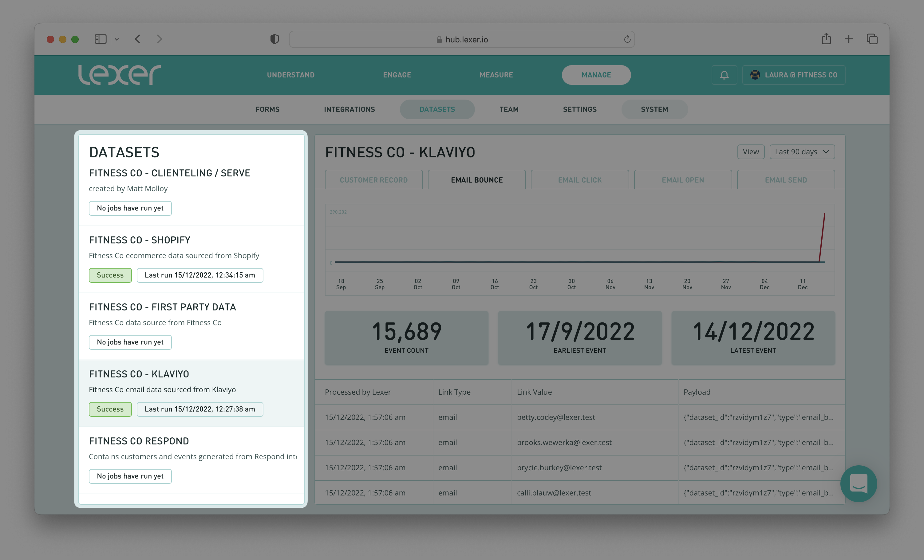Click brycie.burkey@lexer.test link value
Image resolution: width=924 pixels, height=560 pixels.
tap(559, 468)
